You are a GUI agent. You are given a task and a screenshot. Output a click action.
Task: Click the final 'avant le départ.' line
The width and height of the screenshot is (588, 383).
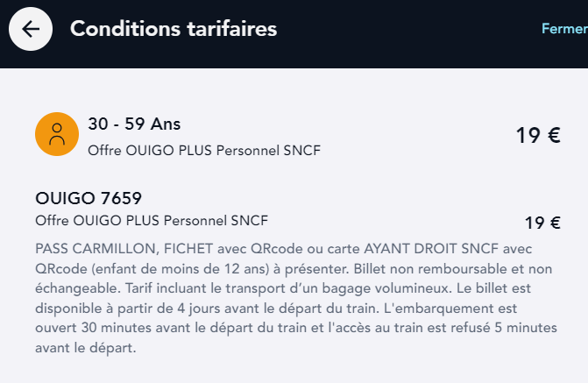click(86, 348)
